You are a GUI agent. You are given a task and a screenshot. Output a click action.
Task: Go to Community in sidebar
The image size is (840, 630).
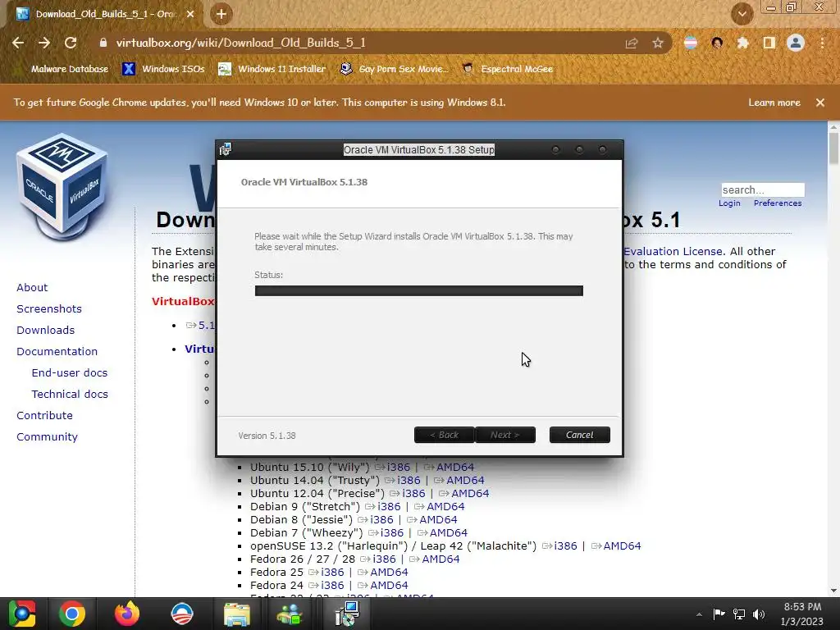click(x=47, y=437)
